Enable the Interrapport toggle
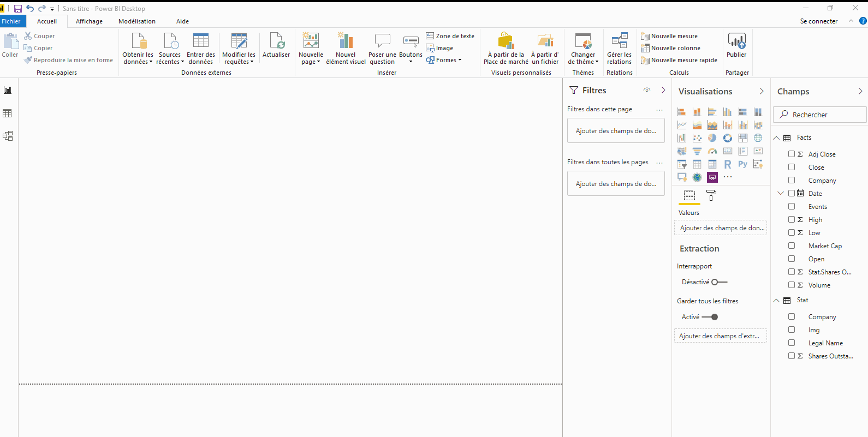This screenshot has width=868, height=437. point(720,282)
